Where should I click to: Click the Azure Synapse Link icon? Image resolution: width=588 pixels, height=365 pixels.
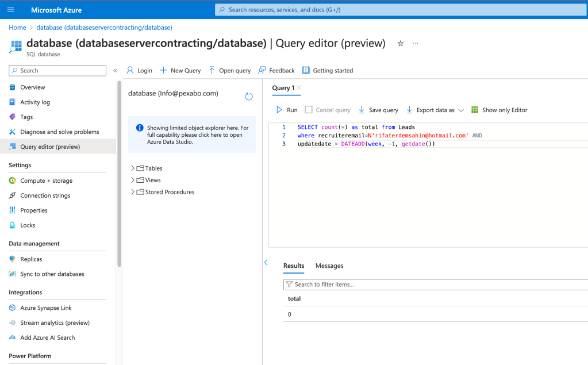(13, 308)
